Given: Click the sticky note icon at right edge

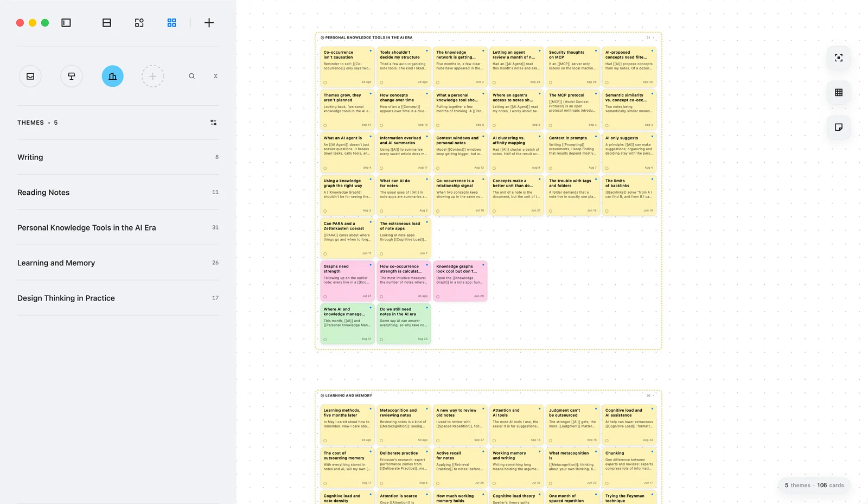Looking at the screenshot, I should (839, 127).
